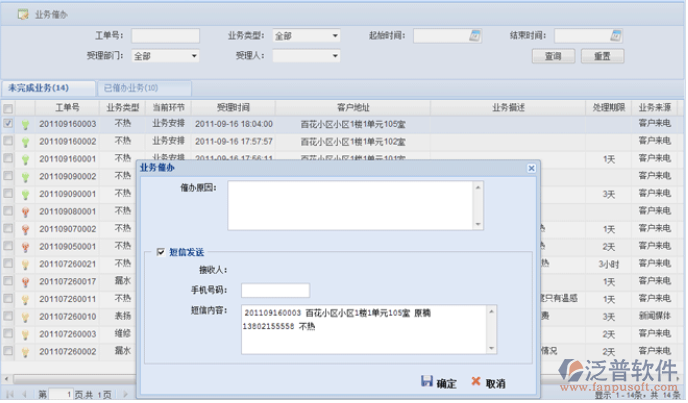Click the status bulb icon for row 201109160003

tap(25, 125)
